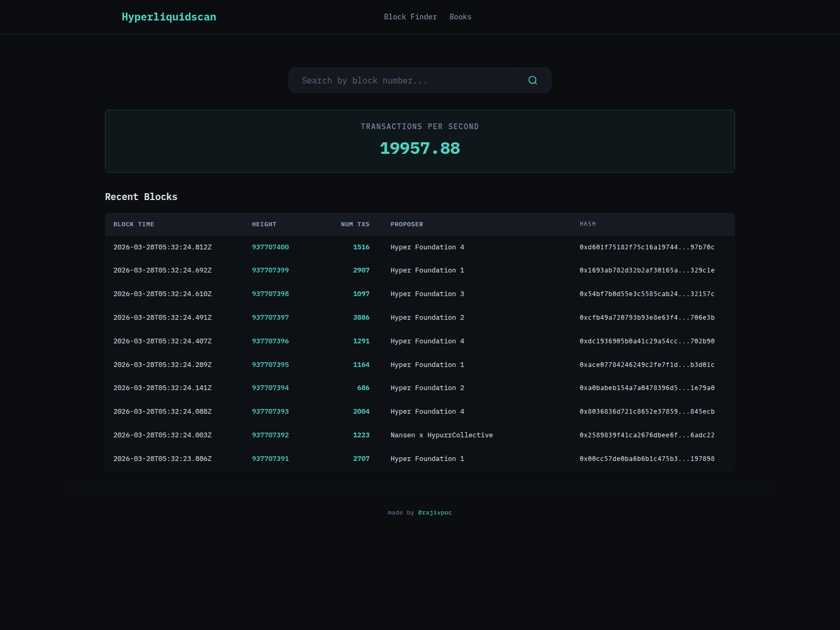This screenshot has width=840, height=630.
Task: Click block time 2026-03-28T05:32:24.812Z
Action: point(163,247)
